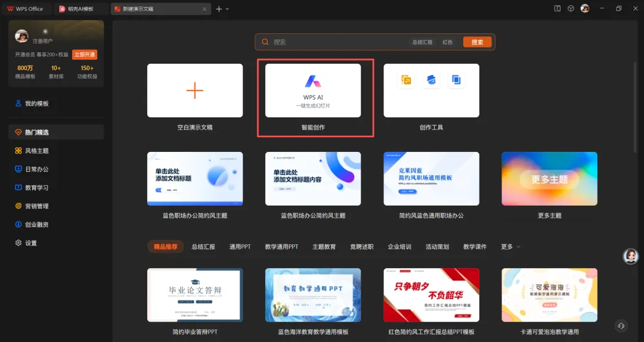This screenshot has height=342, width=644.
Task: Click the 800万 精品模板 stat
Action: [x=25, y=72]
